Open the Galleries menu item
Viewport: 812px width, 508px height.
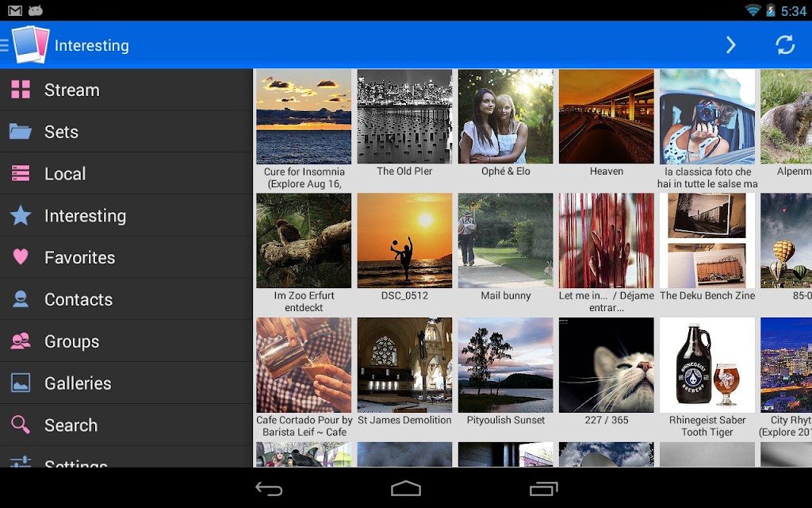126,383
